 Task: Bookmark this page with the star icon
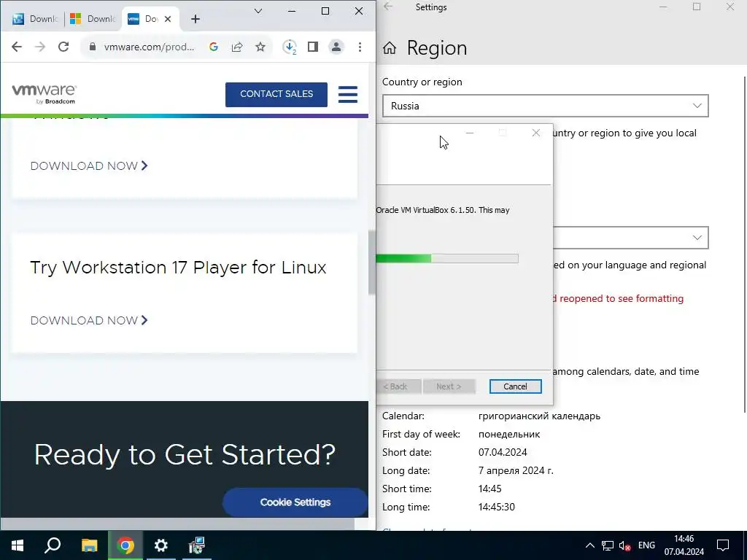260,47
